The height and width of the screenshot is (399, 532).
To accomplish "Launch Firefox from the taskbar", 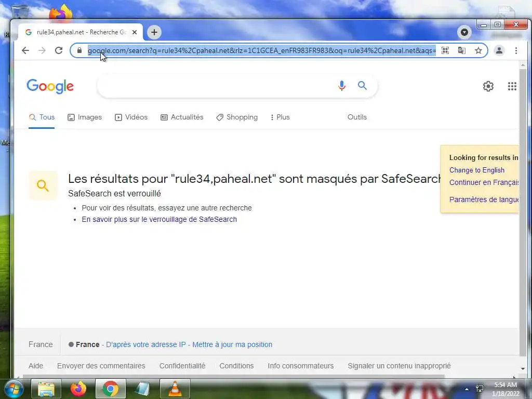I will (x=78, y=389).
